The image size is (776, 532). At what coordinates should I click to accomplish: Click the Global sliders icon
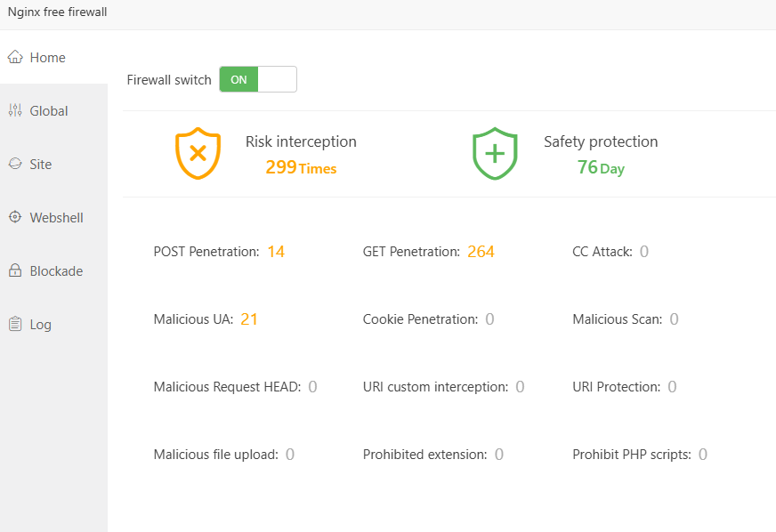tap(14, 110)
